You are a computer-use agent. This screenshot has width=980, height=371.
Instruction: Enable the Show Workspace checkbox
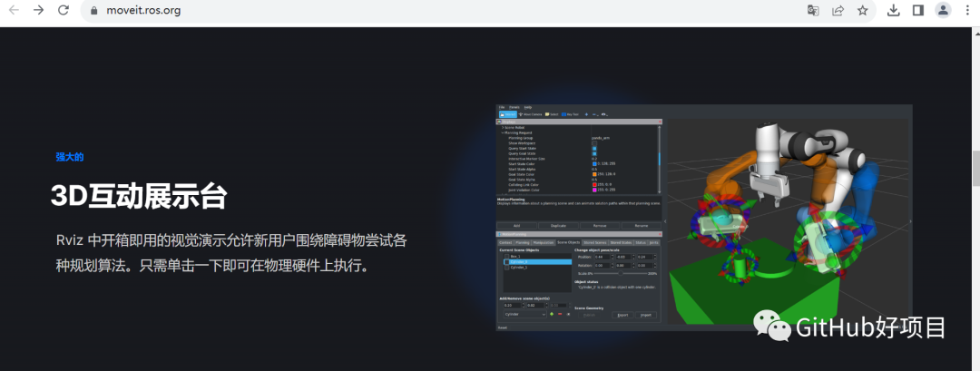coord(594,143)
